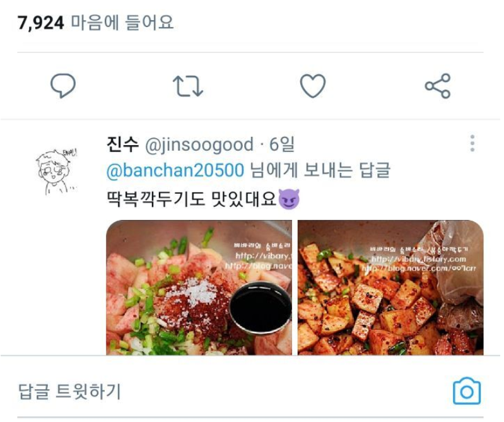The width and height of the screenshot is (504, 422).
Task: Open 진수's profile avatar drawing
Action: coord(56,172)
